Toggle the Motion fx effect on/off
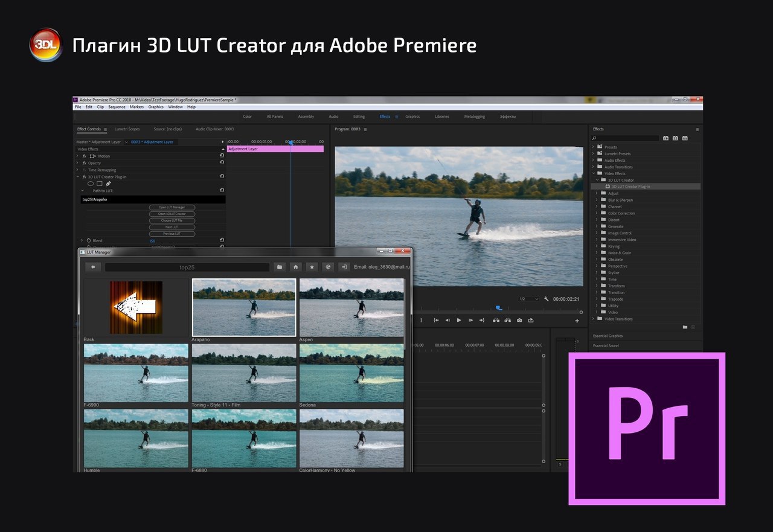The image size is (773, 532). click(85, 156)
